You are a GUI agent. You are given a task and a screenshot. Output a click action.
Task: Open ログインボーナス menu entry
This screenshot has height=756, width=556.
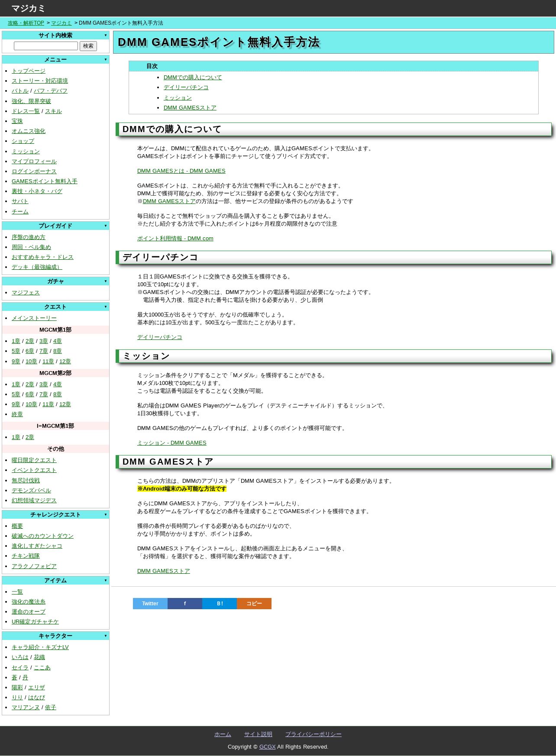tap(34, 171)
